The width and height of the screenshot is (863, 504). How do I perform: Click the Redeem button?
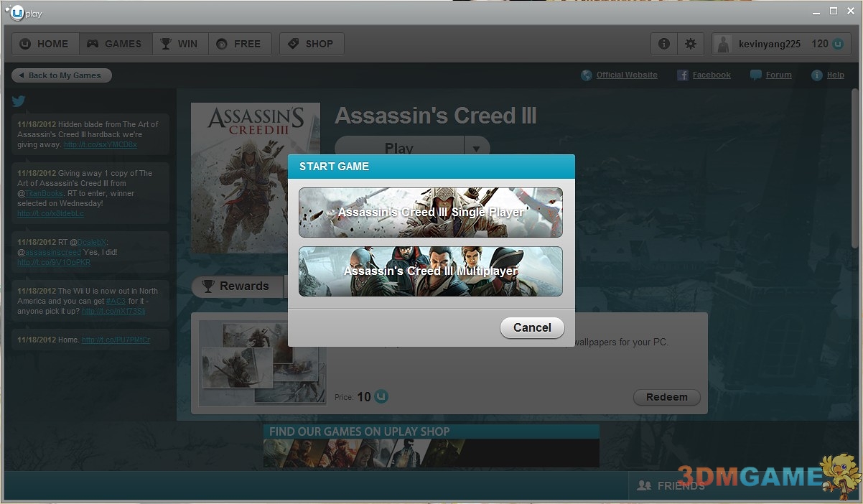click(x=667, y=397)
